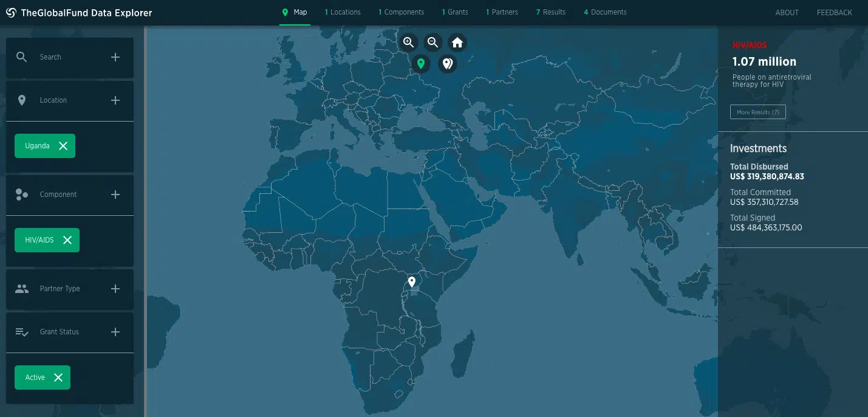
Task: Click the Uganda map marker pin
Action: (412, 281)
